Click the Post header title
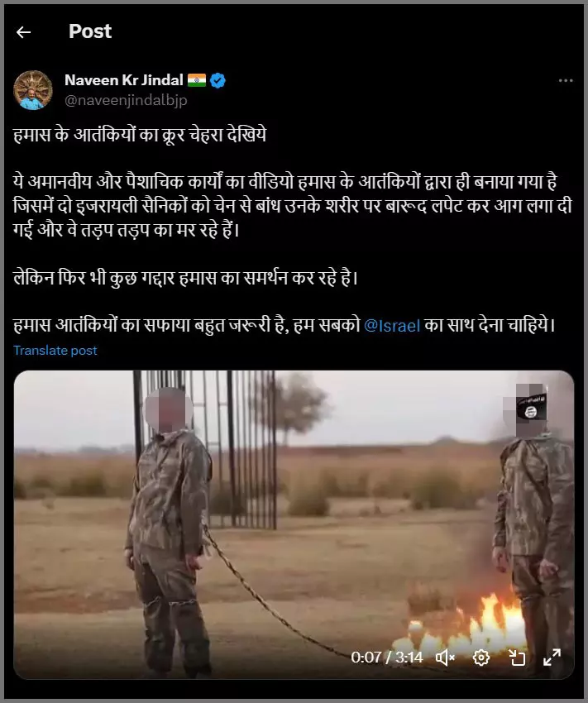588x703 pixels. (90, 31)
